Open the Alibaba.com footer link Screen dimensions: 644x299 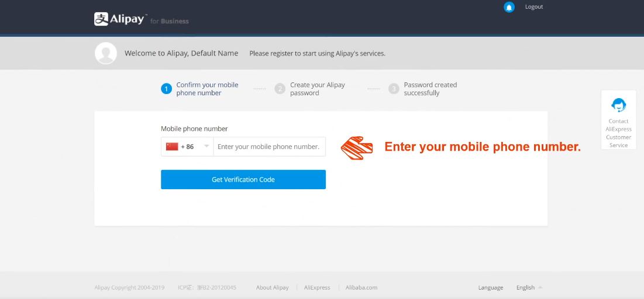click(x=361, y=287)
